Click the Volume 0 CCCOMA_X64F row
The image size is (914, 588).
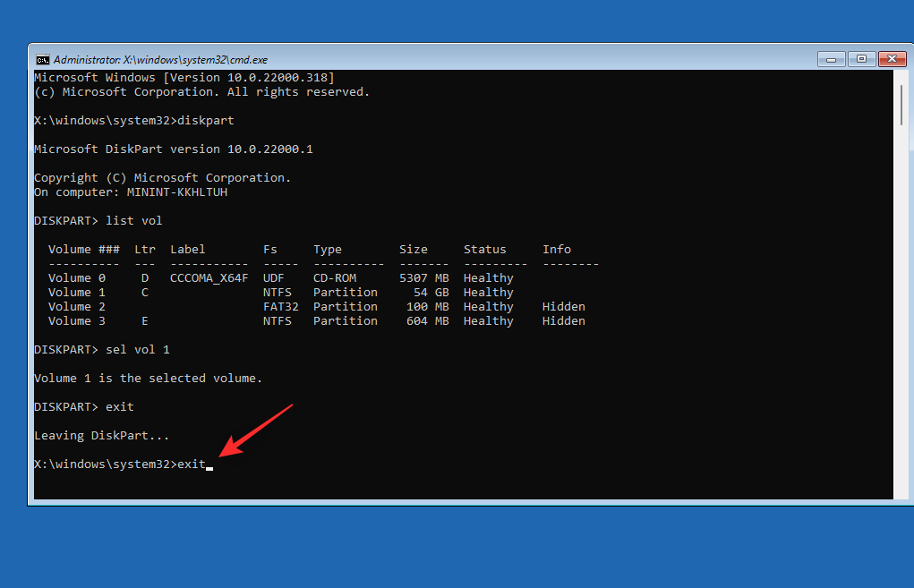209,277
